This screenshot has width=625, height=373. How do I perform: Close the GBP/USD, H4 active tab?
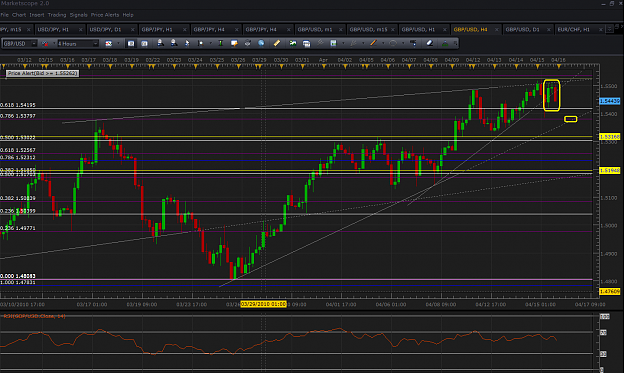tap(497, 29)
